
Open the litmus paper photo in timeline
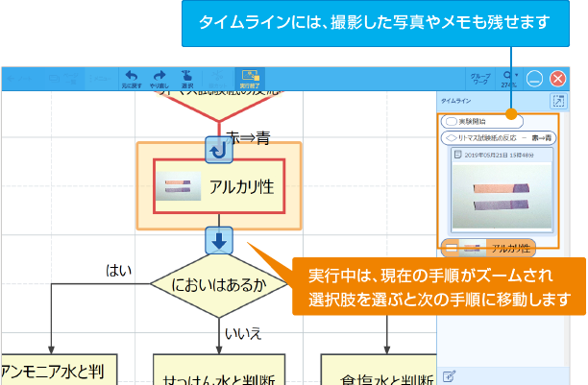coord(497,190)
